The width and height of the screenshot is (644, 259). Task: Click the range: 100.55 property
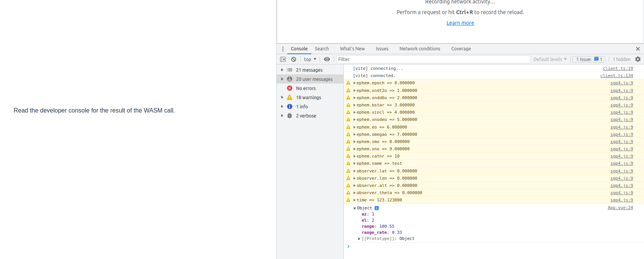[378, 227]
